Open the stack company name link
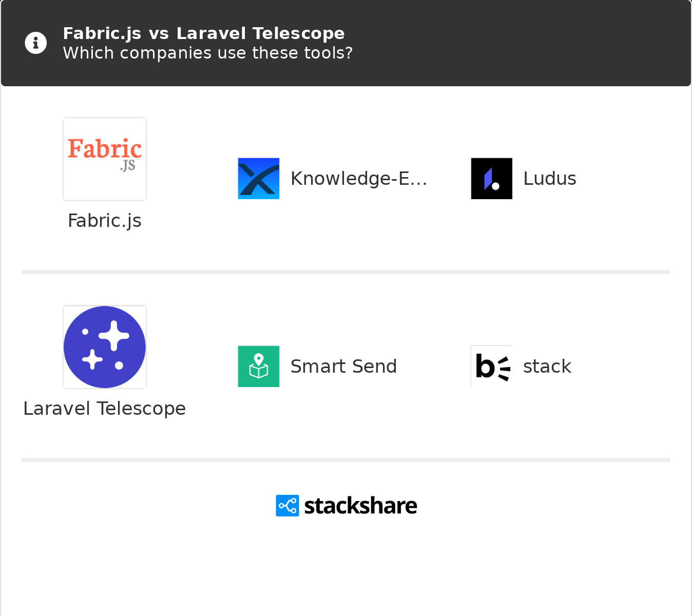 coord(547,367)
